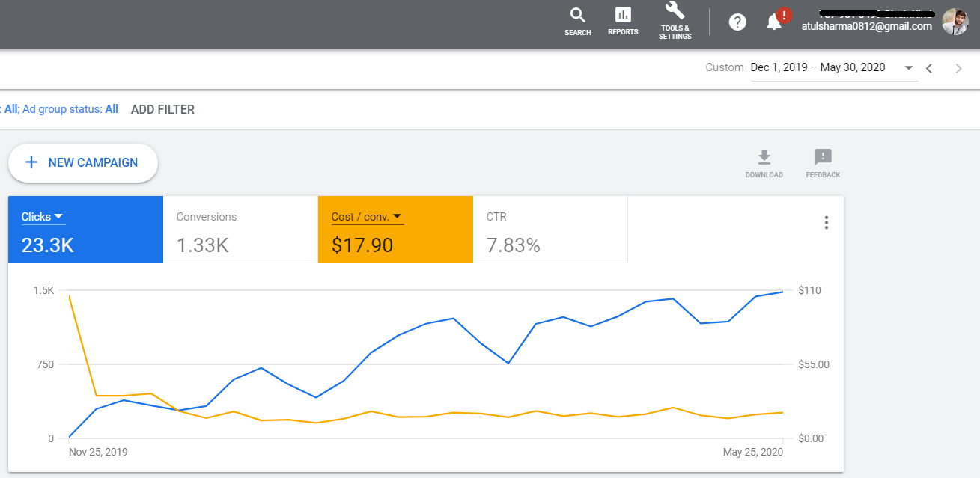Click the blue Clicks line's final point
This screenshot has width=980, height=478.
[782, 292]
